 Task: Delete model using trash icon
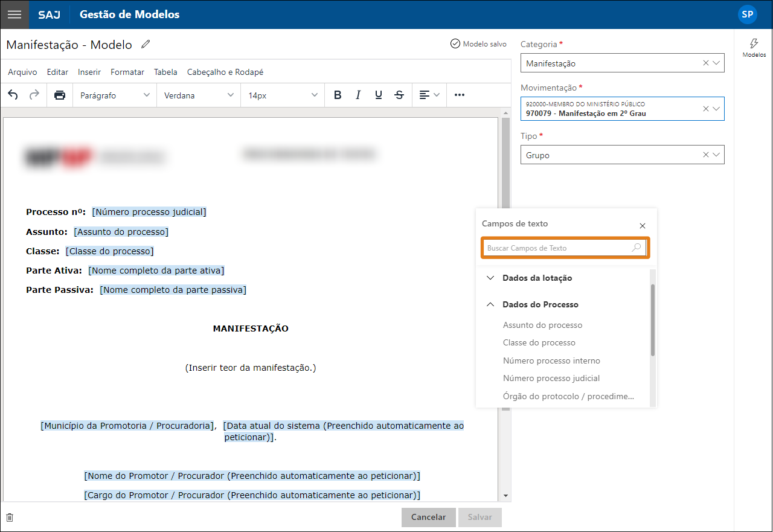tap(10, 518)
